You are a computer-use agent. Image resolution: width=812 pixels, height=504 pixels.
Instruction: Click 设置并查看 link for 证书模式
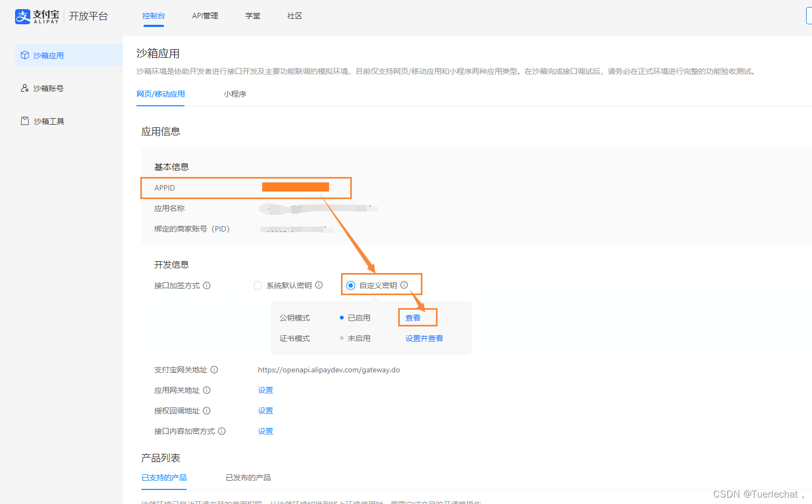425,338
